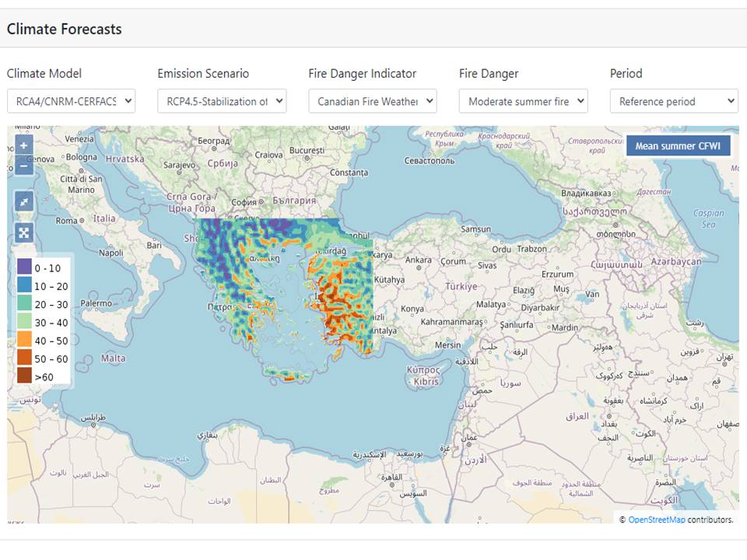
Task: Click the 30 - 40 light green swatch
Action: (25, 322)
